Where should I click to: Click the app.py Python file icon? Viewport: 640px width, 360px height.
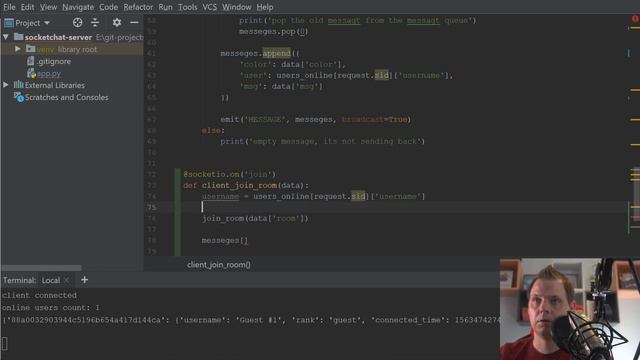(31, 73)
